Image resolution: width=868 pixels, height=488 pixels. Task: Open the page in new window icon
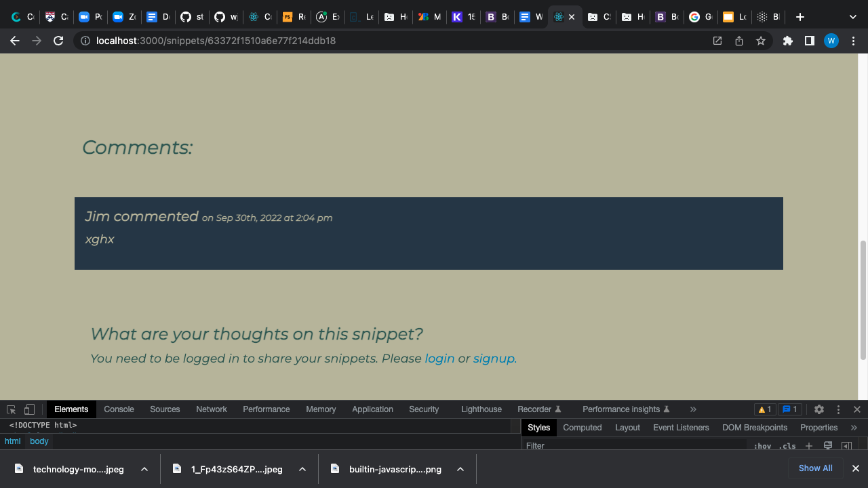click(x=717, y=41)
